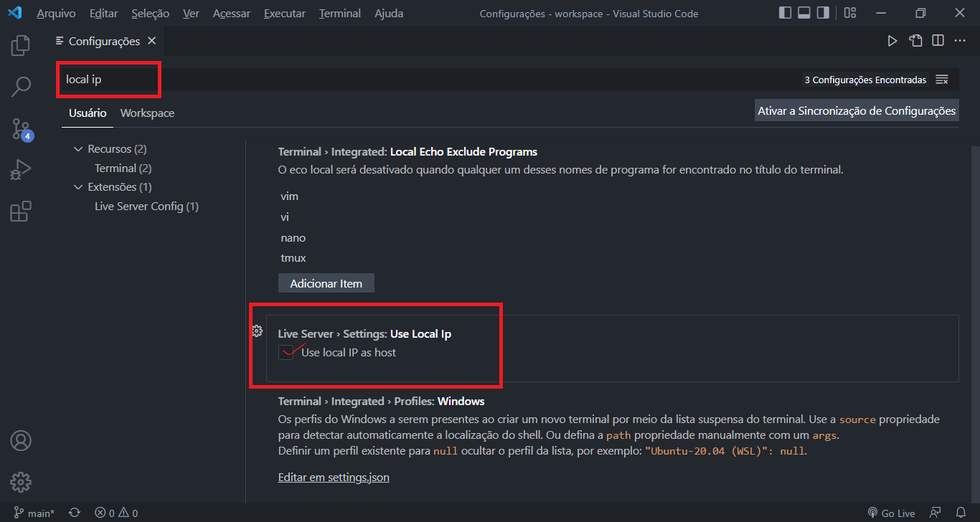Screen dimensions: 980x522
Task: Click the Adicionar Item button
Action: click(326, 283)
